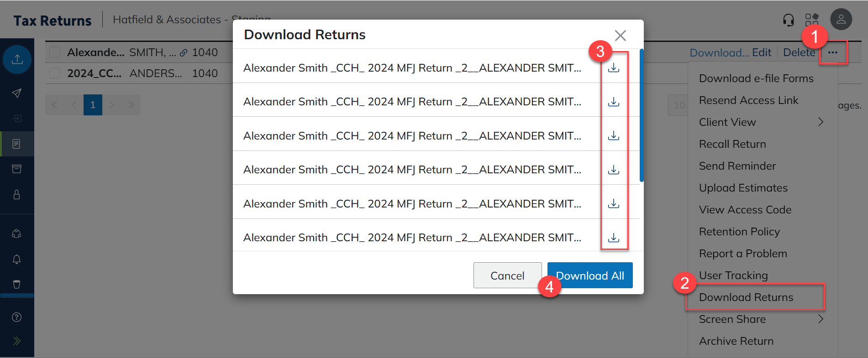868x358 pixels.
Task: Click the headset support icon
Action: click(x=788, y=20)
